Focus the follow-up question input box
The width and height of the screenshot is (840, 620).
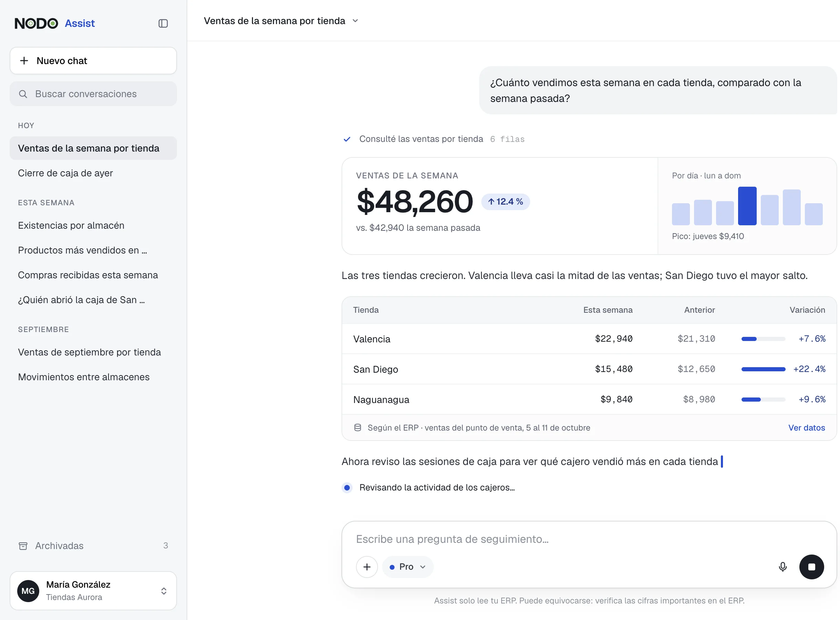tap(589, 539)
